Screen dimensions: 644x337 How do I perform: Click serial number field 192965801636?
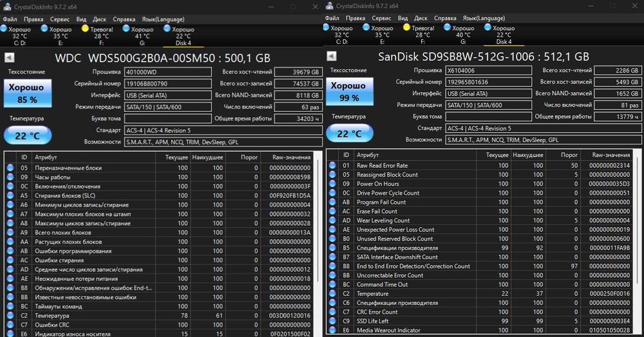pos(489,82)
